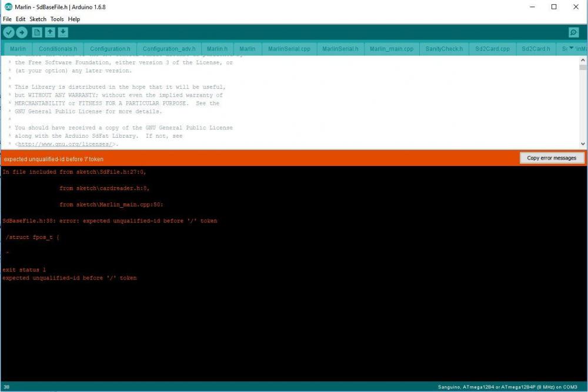Click the '(at your option) any later version' line
The height and width of the screenshot is (392, 588).
pyautogui.click(x=73, y=71)
